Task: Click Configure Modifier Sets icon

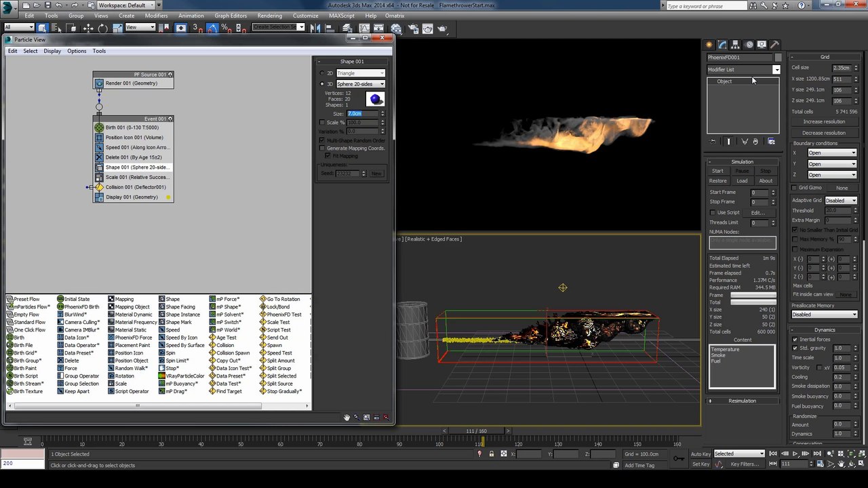Action: 771,142
